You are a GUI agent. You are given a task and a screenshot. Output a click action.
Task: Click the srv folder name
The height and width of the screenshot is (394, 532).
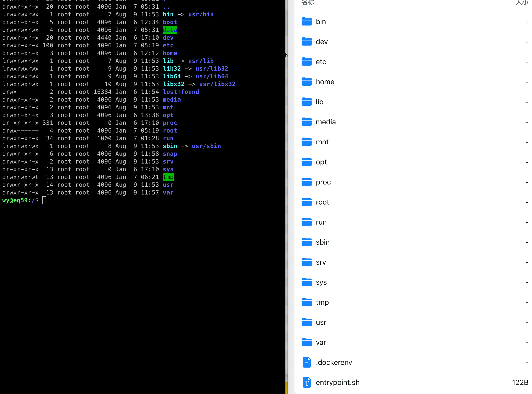point(320,262)
